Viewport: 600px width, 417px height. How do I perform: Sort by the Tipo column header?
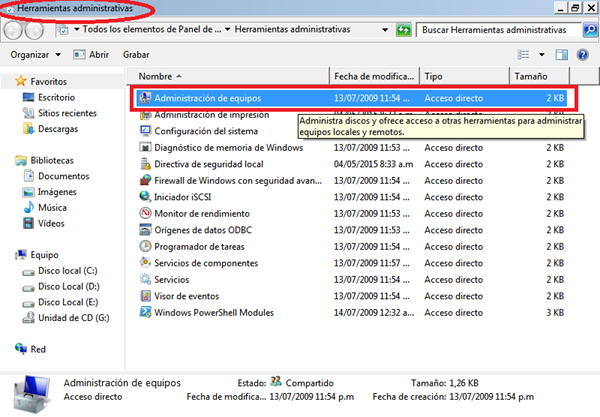point(465,77)
